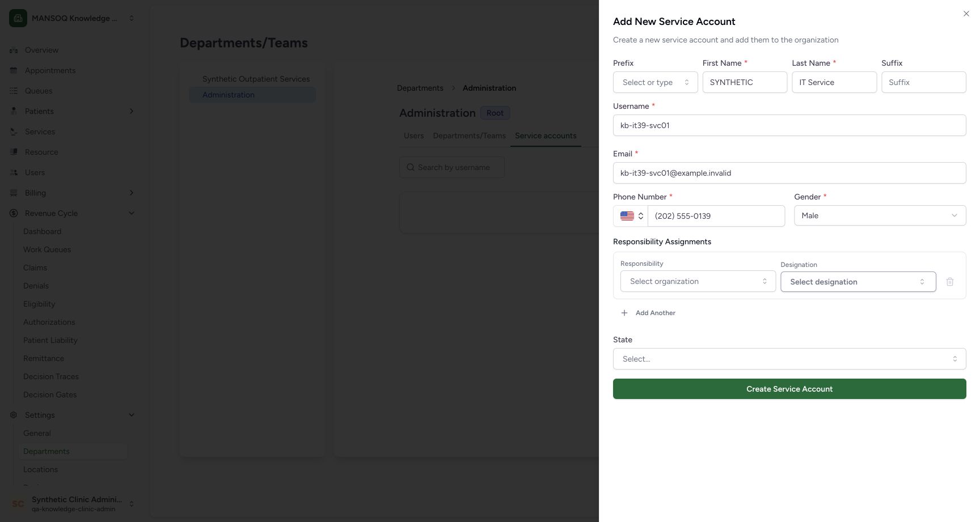The image size is (980, 522).
Task: Expand the Billing sidebar chevron
Action: (x=132, y=193)
